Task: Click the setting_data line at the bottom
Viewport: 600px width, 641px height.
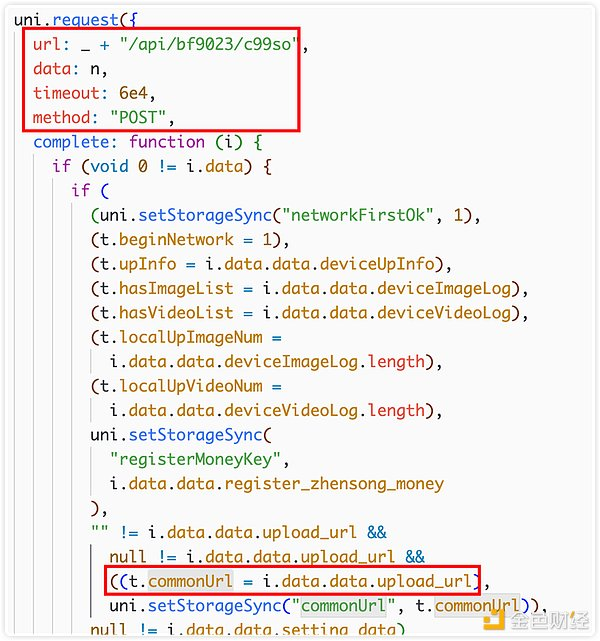Action: tap(247, 630)
